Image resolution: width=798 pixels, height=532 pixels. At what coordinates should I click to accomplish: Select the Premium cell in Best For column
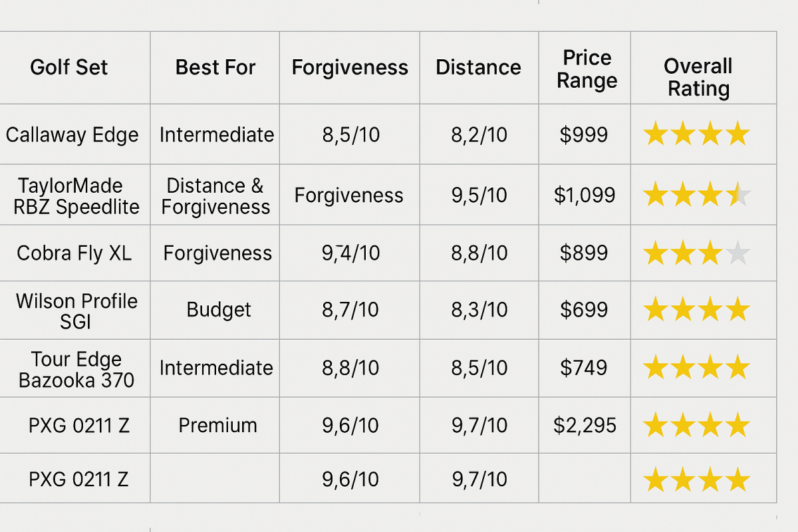(217, 425)
